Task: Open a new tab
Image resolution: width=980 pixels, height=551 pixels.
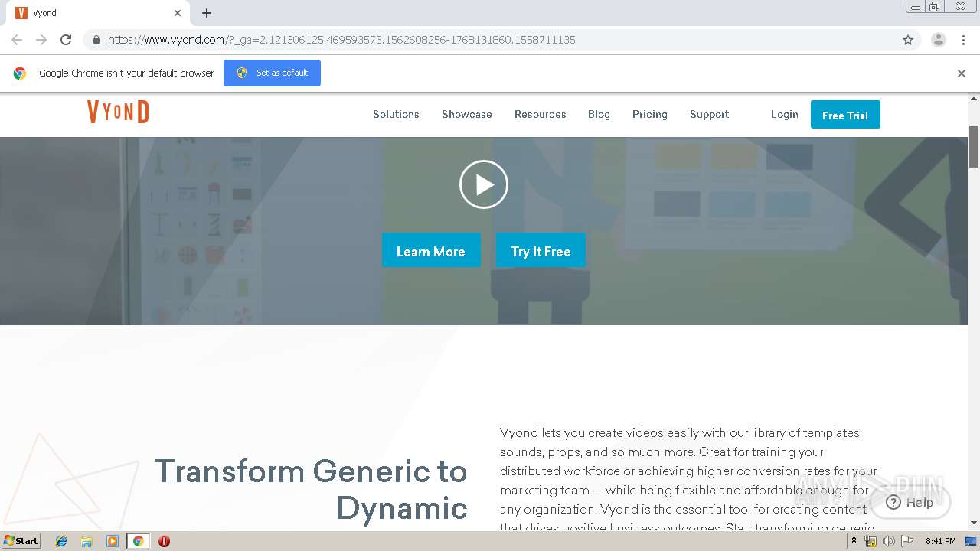Action: [207, 13]
